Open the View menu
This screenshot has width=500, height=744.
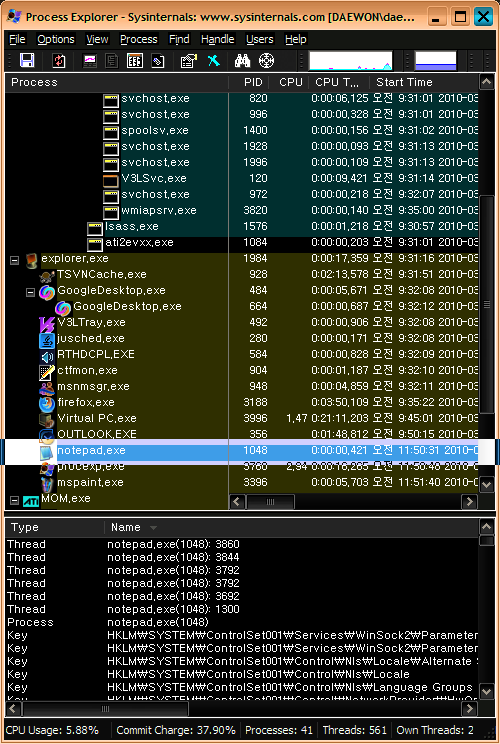click(x=97, y=39)
